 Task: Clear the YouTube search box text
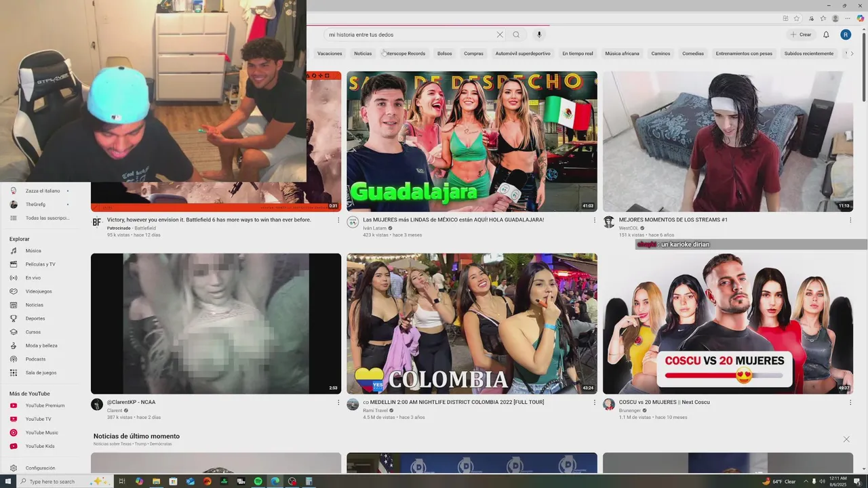tap(500, 35)
